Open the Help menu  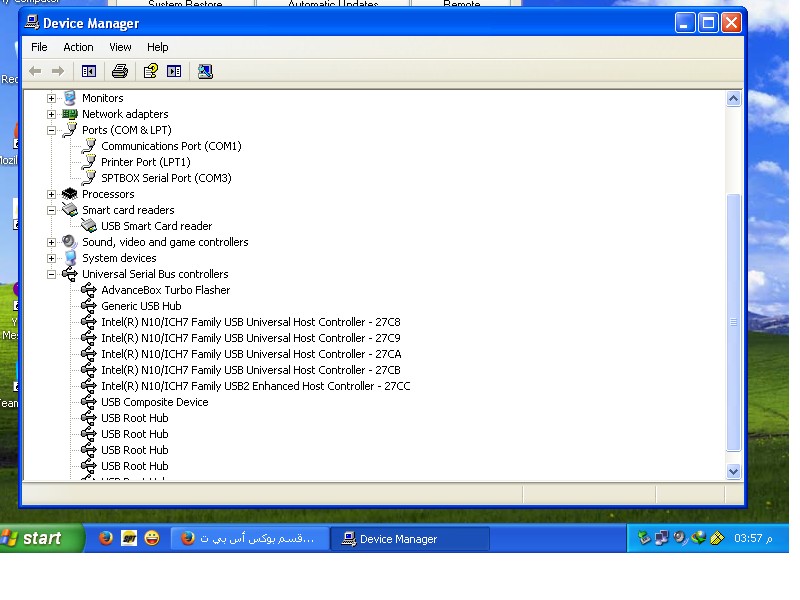coord(158,47)
